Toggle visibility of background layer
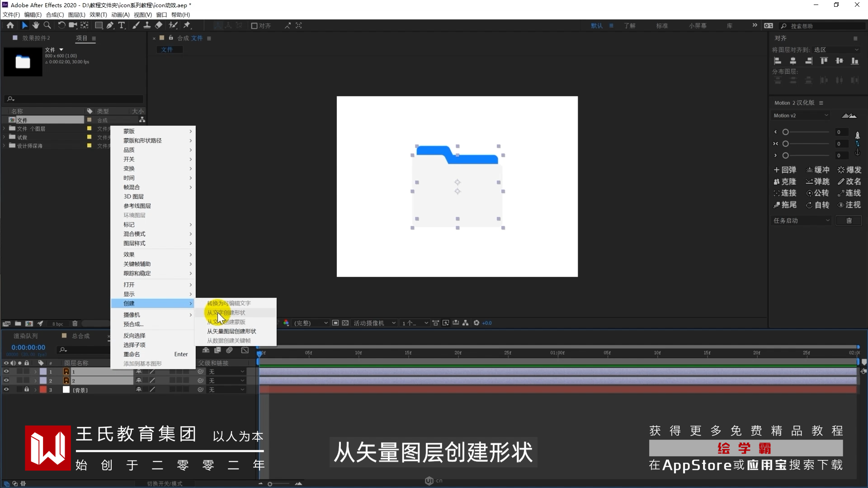The width and height of the screenshot is (868, 488). click(6, 389)
